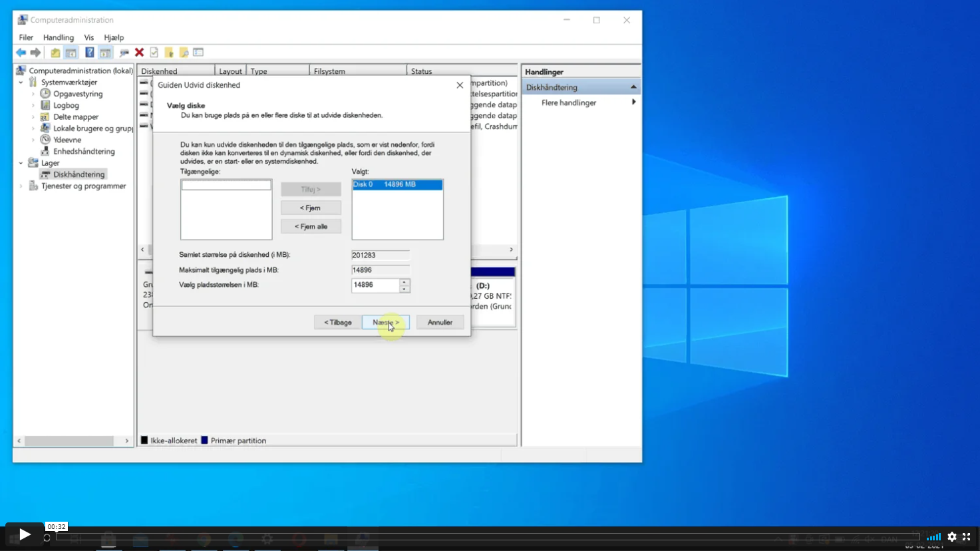
Task: Click the Annuller button
Action: (x=440, y=322)
